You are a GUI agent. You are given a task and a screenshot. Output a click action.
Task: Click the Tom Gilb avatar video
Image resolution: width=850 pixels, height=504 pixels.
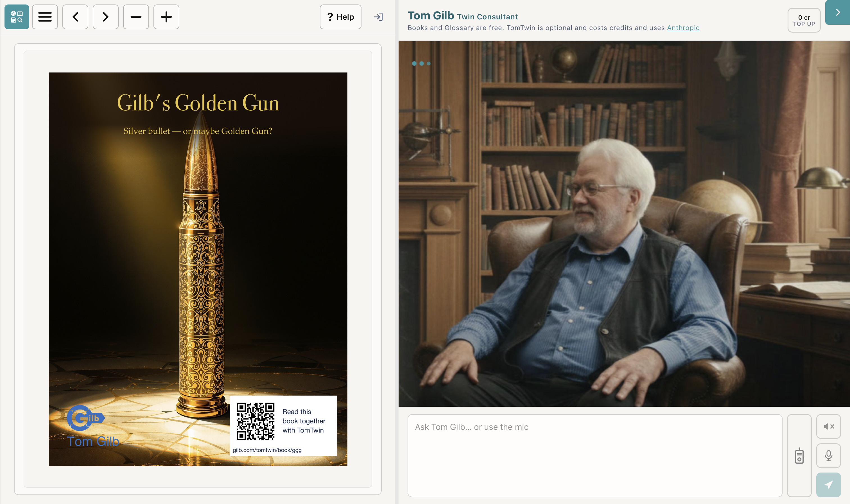click(624, 224)
